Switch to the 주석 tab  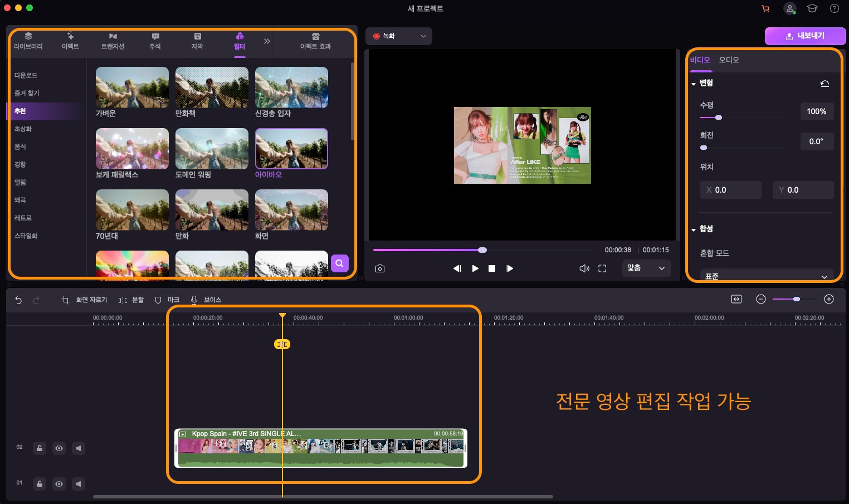[x=155, y=41]
